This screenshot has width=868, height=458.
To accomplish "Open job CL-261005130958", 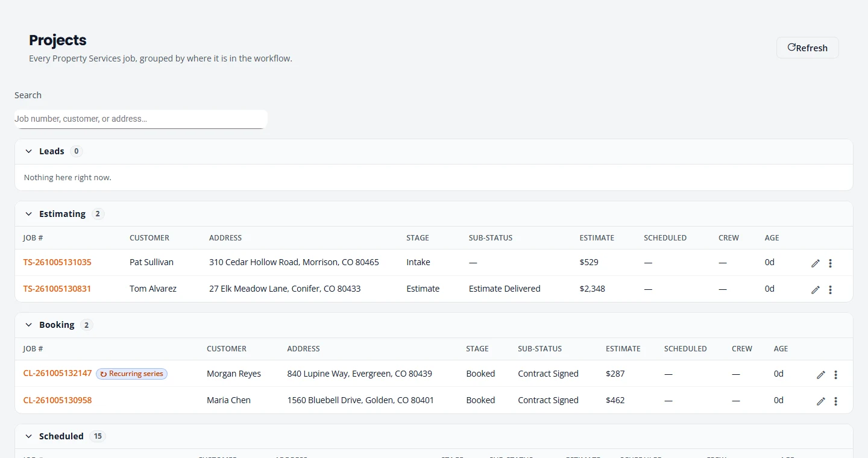I will pyautogui.click(x=57, y=400).
